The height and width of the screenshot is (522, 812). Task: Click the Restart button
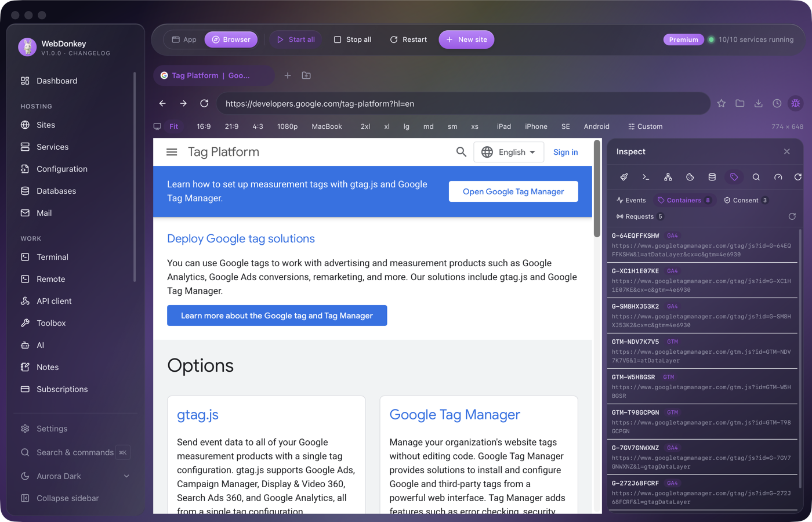pos(408,39)
